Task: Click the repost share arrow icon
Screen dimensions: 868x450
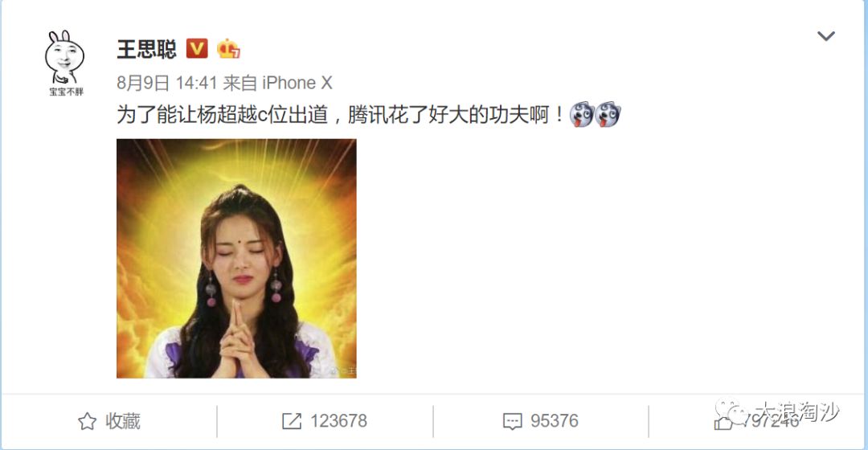Action: 292,421
